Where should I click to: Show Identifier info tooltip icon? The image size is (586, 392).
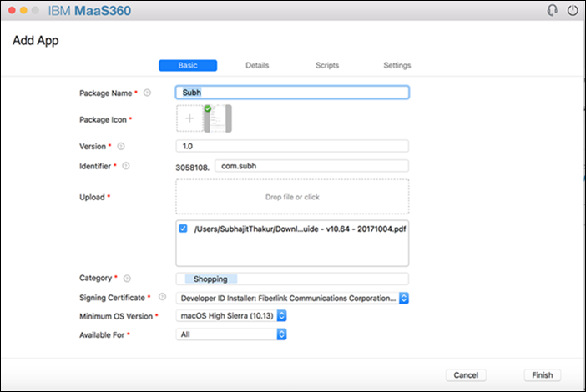(126, 166)
